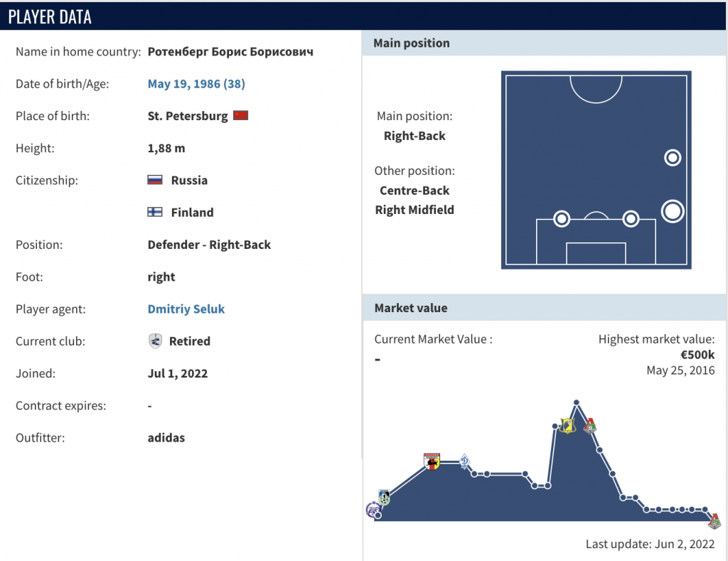The image size is (728, 561).
Task: Click the left Centre-Back marker on pitch
Action: tap(562, 219)
